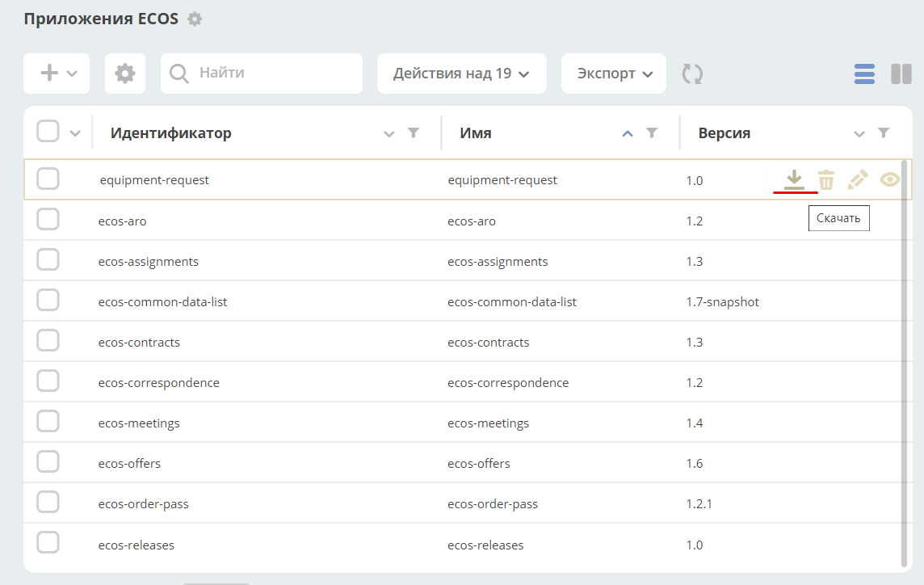Check the ecos-offers row checkbox

point(48,461)
